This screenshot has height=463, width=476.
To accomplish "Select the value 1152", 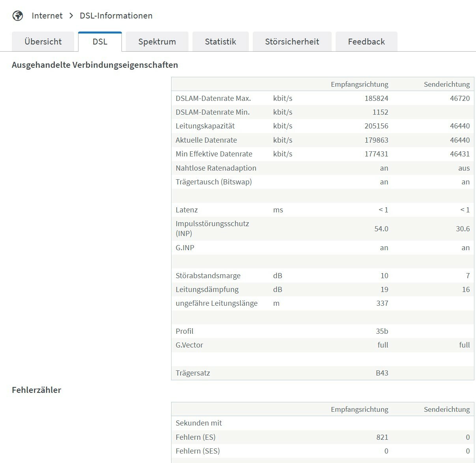I will tap(380, 112).
